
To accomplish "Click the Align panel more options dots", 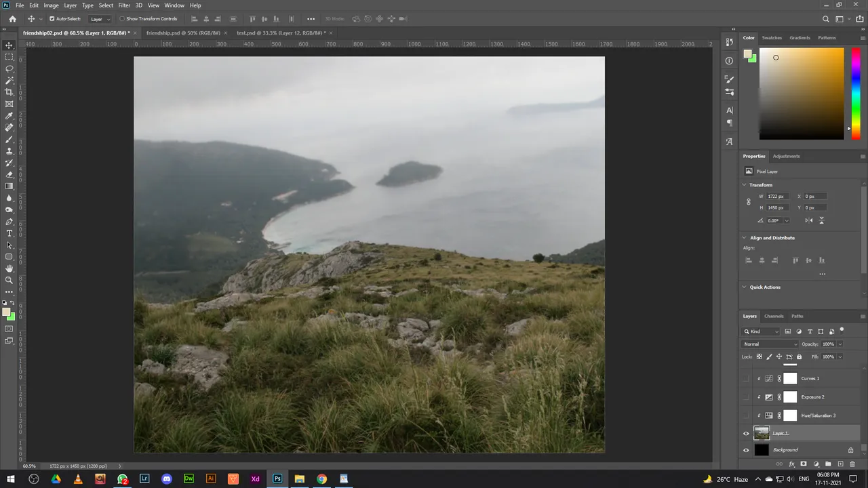I will pyautogui.click(x=822, y=274).
